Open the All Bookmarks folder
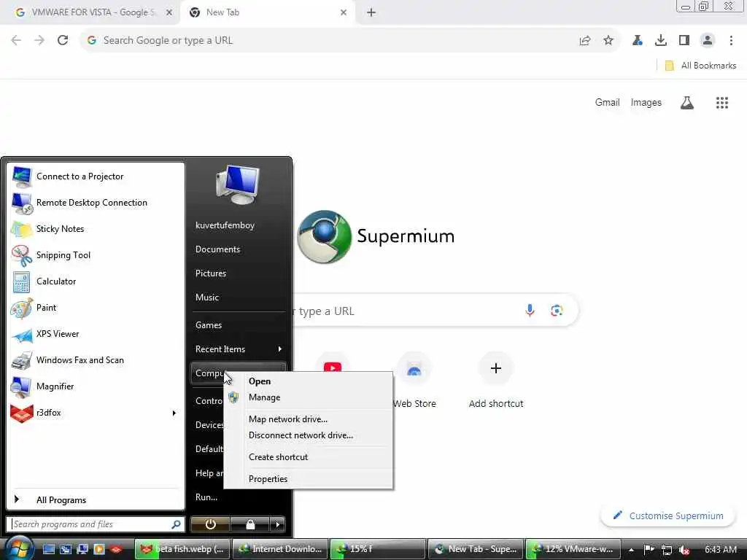 pyautogui.click(x=700, y=66)
